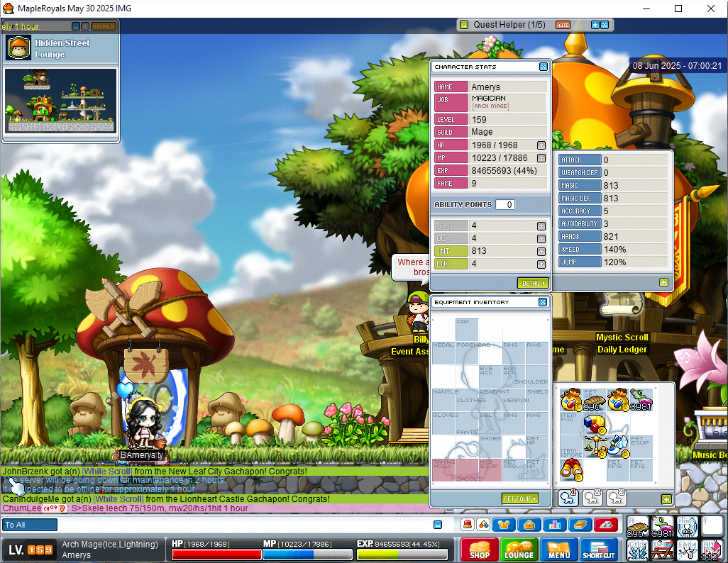Use the relaxer chair on Del quickslot
This screenshot has height=563, width=728.
click(662, 550)
